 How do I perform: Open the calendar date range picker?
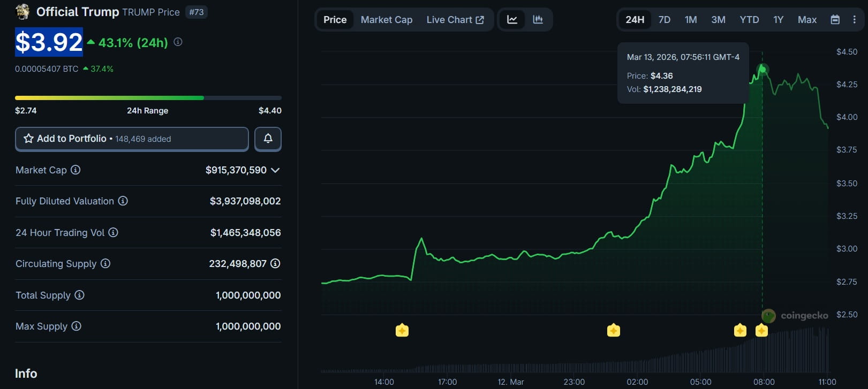(835, 20)
